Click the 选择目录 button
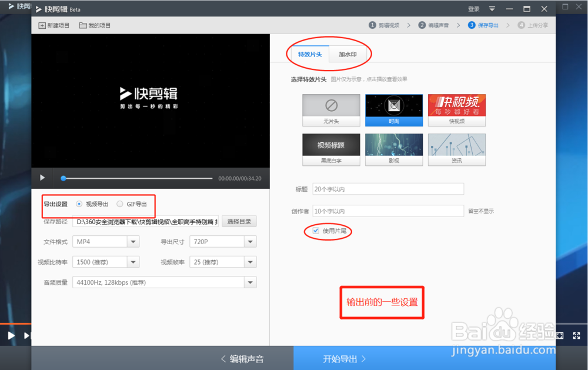Viewport: 588px width, 370px height. (x=239, y=221)
